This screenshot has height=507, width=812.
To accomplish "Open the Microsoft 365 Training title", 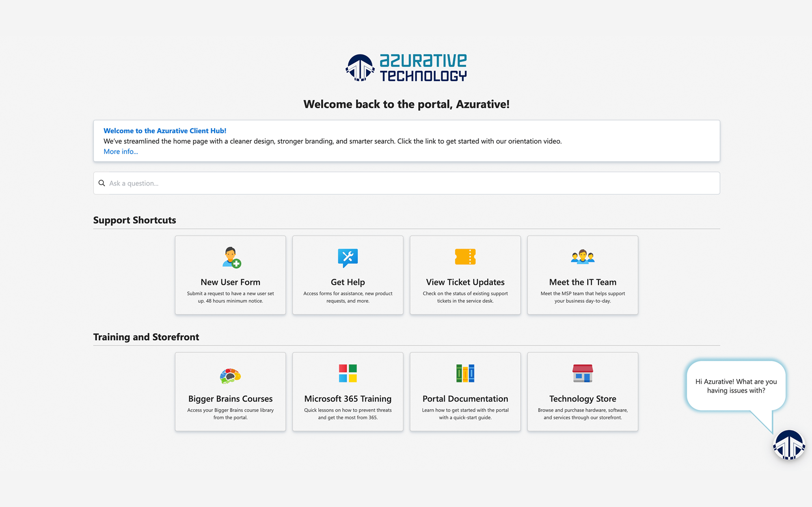I will (348, 399).
